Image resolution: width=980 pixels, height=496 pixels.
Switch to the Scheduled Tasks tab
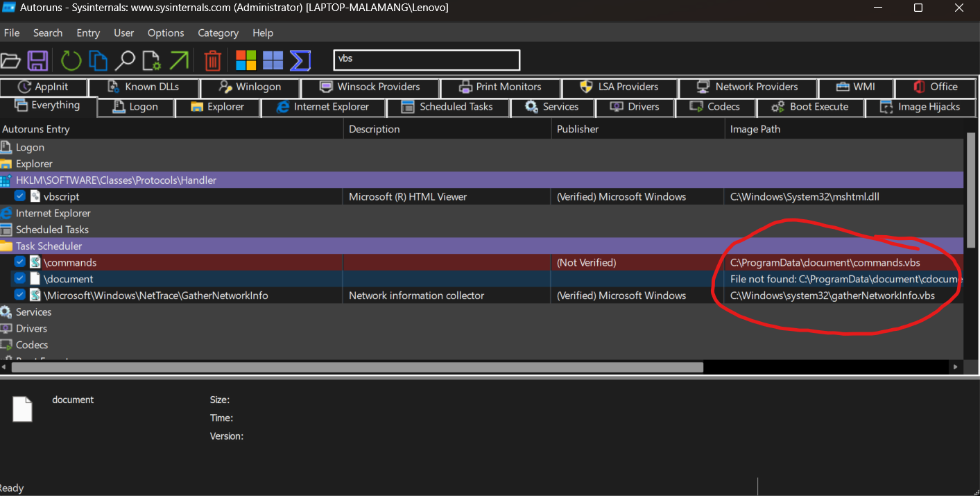click(x=447, y=107)
